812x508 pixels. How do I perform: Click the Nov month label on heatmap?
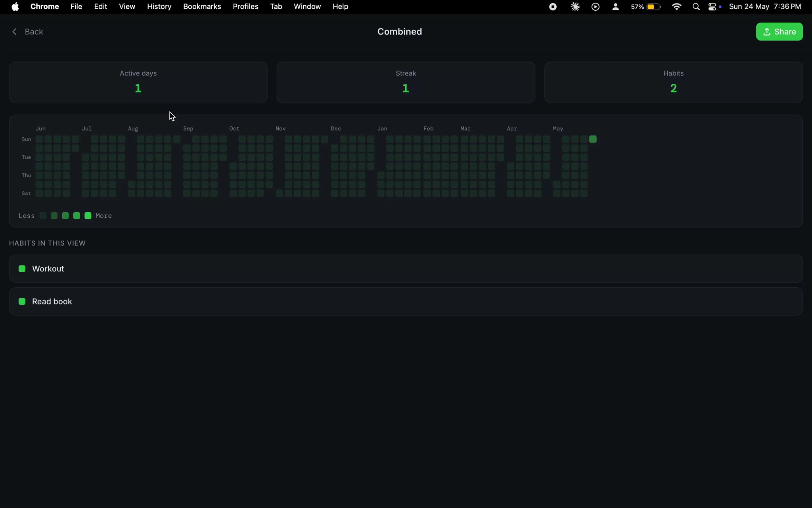coord(281,129)
